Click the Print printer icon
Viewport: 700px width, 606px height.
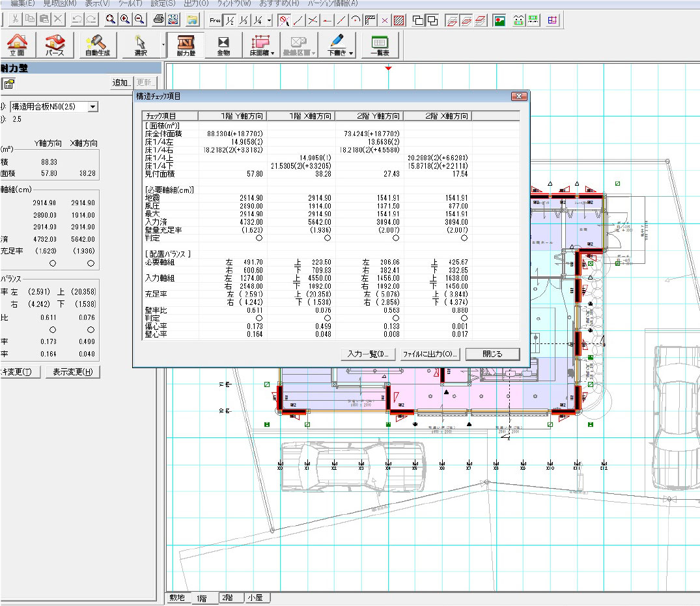click(x=158, y=19)
